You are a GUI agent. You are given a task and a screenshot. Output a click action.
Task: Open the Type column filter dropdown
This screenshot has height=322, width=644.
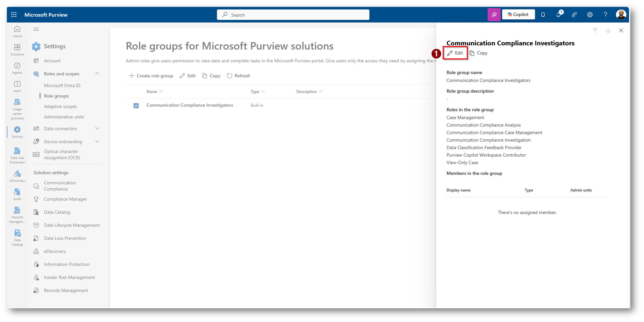coord(263,92)
